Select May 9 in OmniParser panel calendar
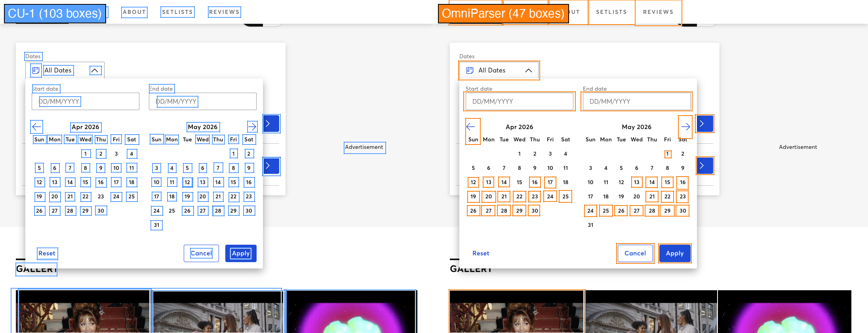Viewport: 868px width, 333px height. tap(683, 168)
